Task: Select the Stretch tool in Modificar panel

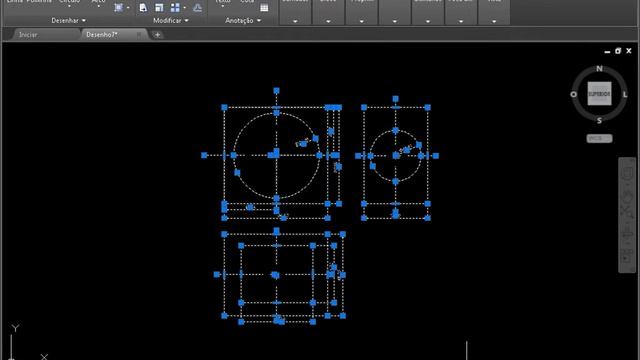Action: tap(143, 7)
